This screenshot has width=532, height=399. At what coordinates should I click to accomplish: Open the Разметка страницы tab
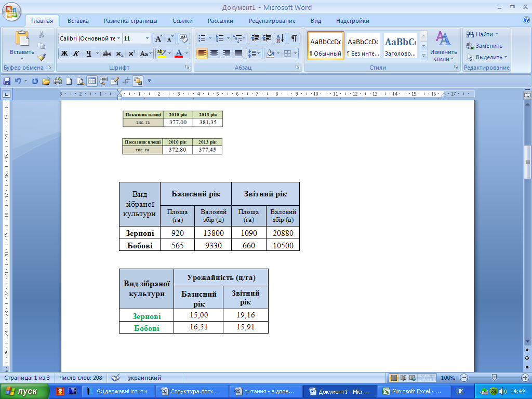click(130, 21)
